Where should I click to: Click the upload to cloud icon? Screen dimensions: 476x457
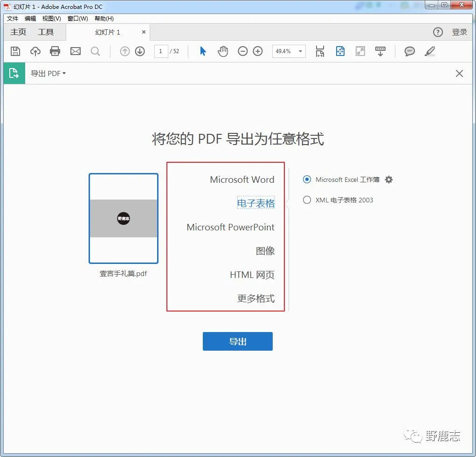click(x=35, y=51)
